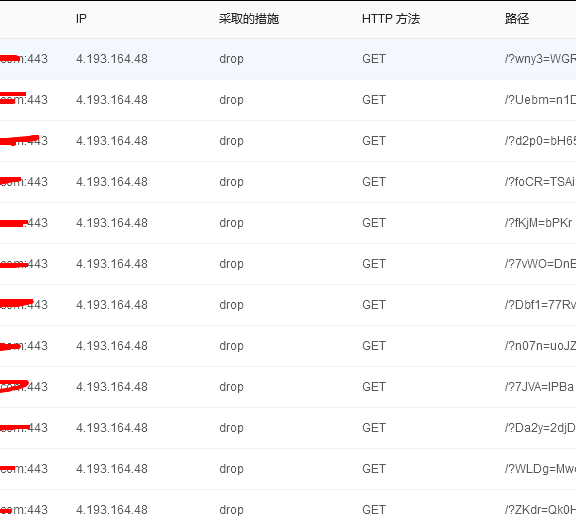The width and height of the screenshot is (576, 523).
Task: Click the drop action in /?foCR row
Action: coord(231,182)
